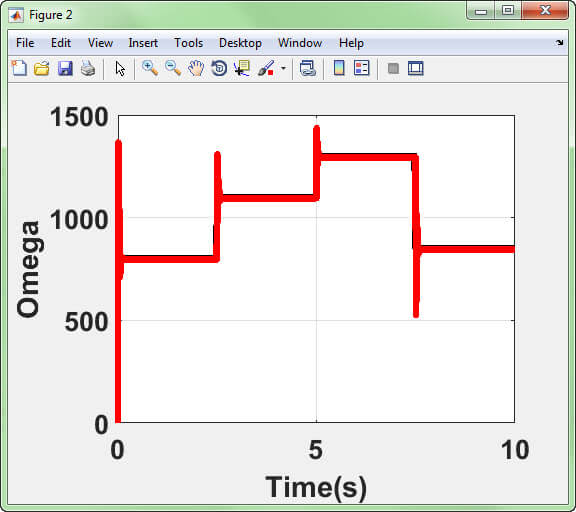Viewport: 576px width, 512px height.
Task: Save the figure using the floppy icon
Action: pos(65,68)
